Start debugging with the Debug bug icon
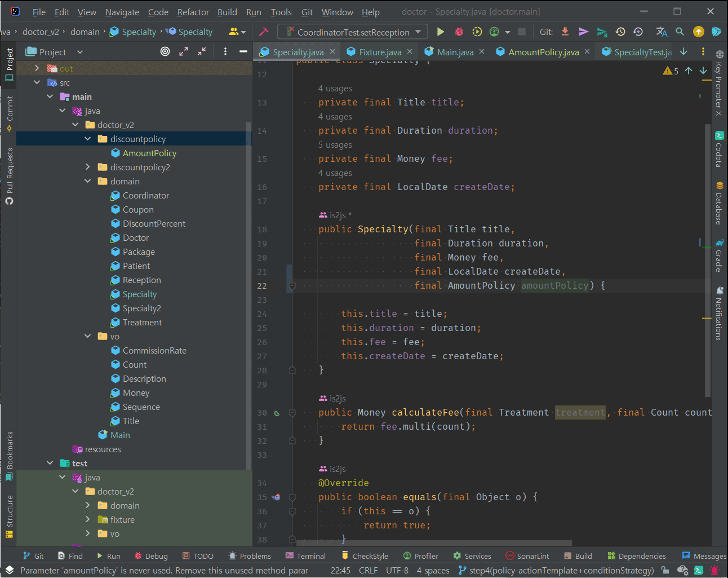 pos(459,32)
